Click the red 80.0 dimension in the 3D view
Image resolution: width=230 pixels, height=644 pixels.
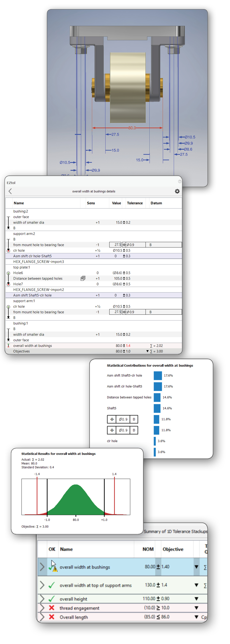coord(132,128)
